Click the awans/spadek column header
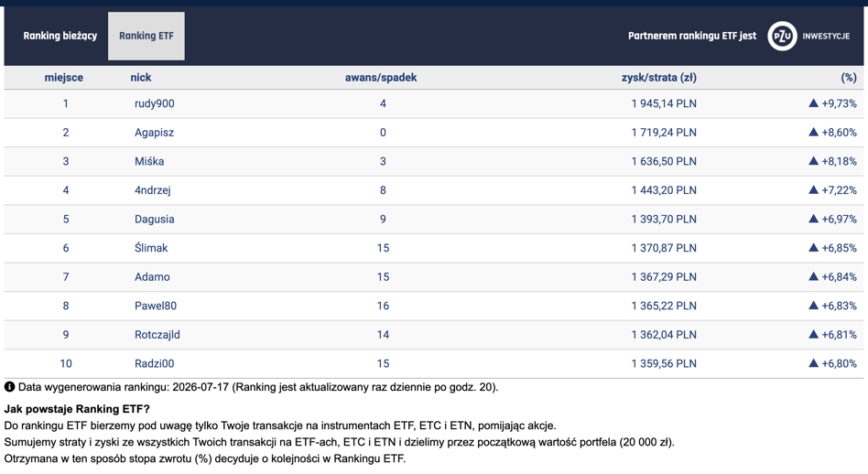868x474 pixels. coord(381,78)
